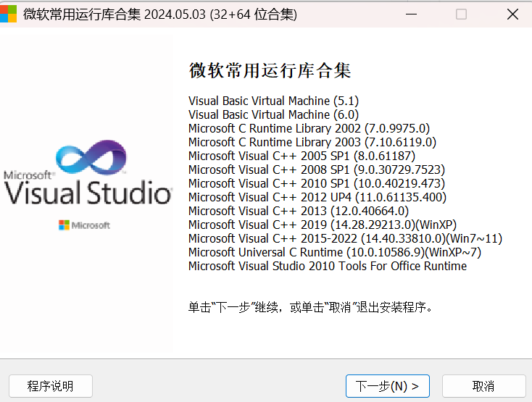Image resolution: width=532 pixels, height=402 pixels.
Task: Click Visual Studio 2010 Tools For Office Runtime
Action: point(328,266)
